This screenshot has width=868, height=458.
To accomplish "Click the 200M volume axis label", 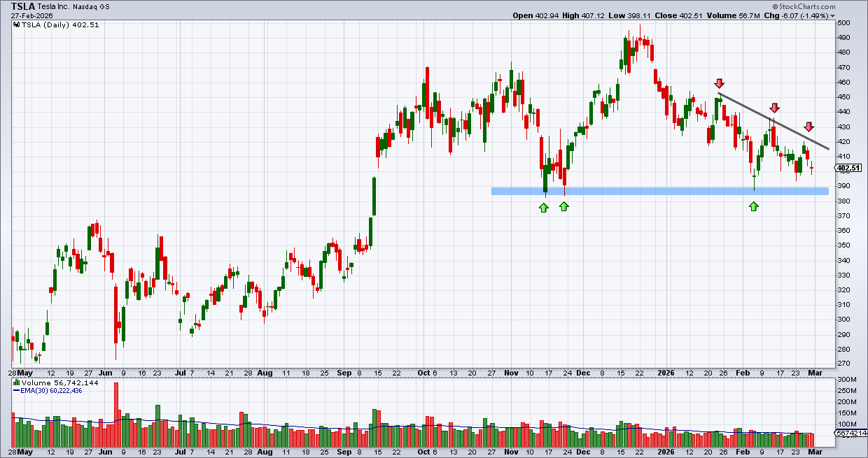I will tap(847, 402).
